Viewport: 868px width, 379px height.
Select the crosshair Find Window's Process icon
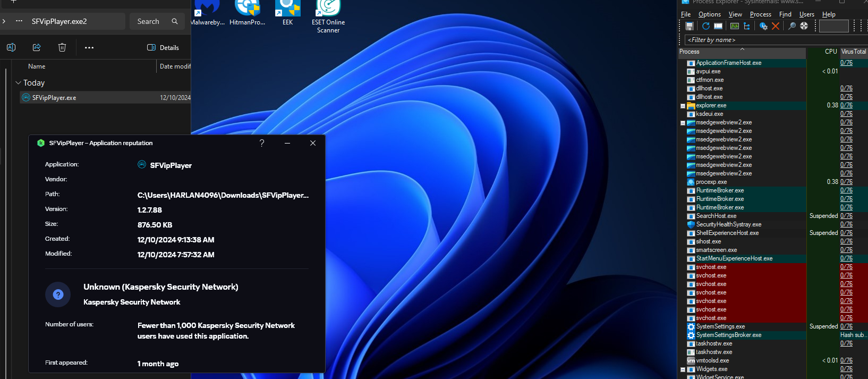pos(804,26)
